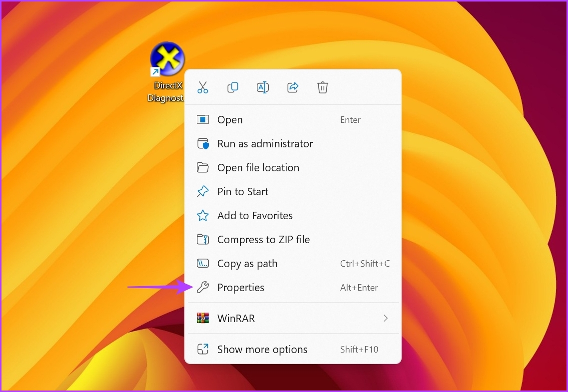Click the Copy as path icon
568x392 pixels.
[x=202, y=264]
